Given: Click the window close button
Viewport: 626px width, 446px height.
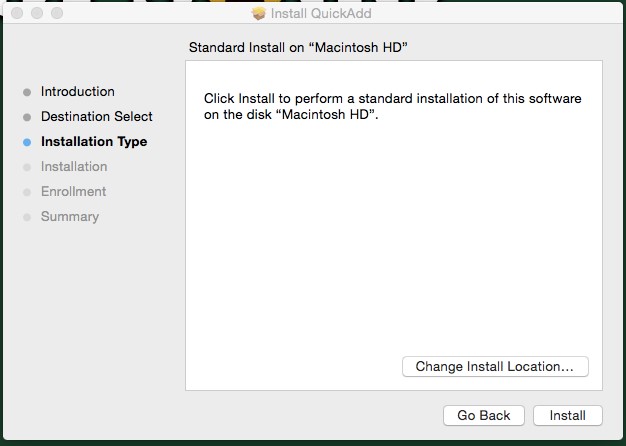Looking at the screenshot, I should pos(17,13).
